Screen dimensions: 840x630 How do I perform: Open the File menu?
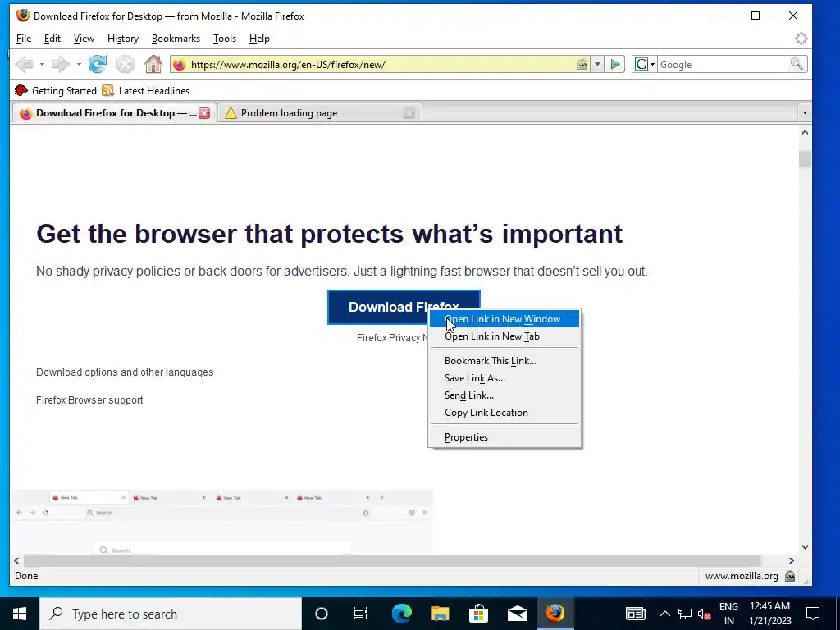click(x=24, y=39)
